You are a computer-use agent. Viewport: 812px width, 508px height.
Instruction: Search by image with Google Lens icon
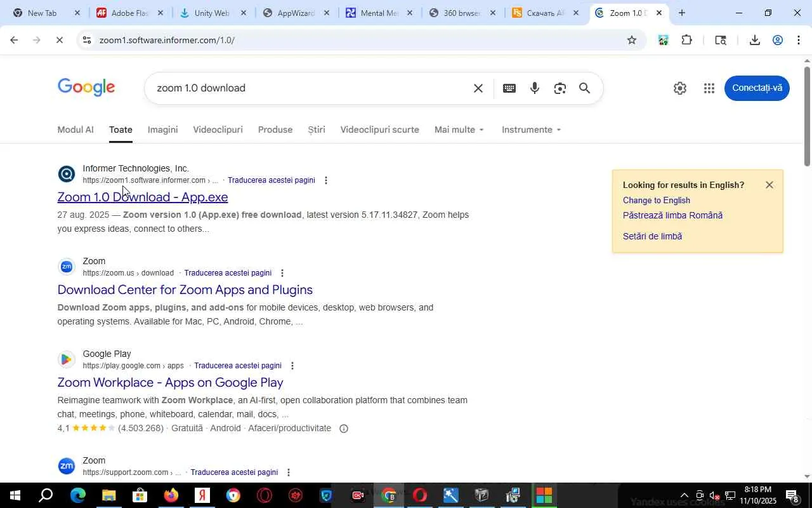[x=560, y=88]
